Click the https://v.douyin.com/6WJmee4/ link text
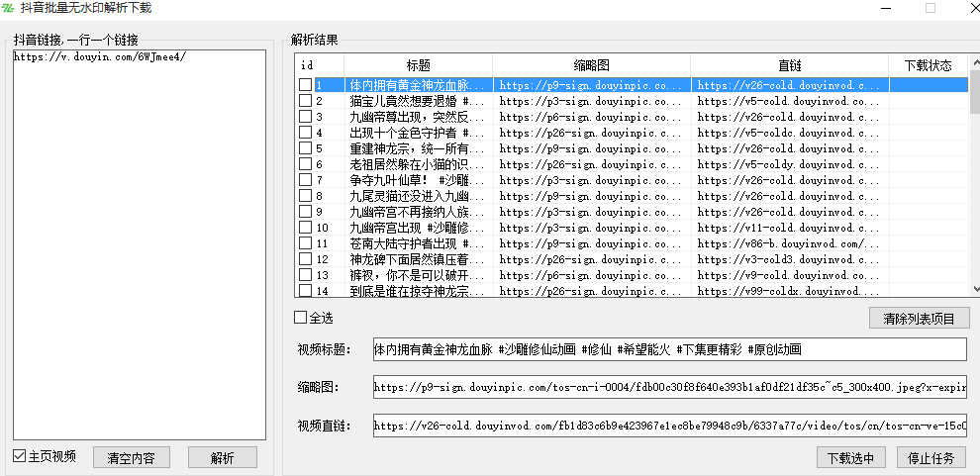The height and width of the screenshot is (476, 980). (x=99, y=56)
